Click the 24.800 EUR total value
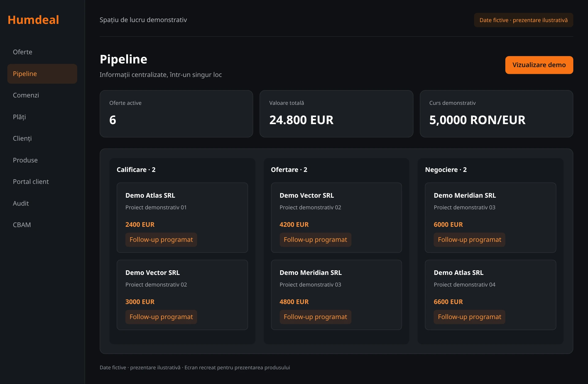The image size is (588, 384). coord(301,120)
